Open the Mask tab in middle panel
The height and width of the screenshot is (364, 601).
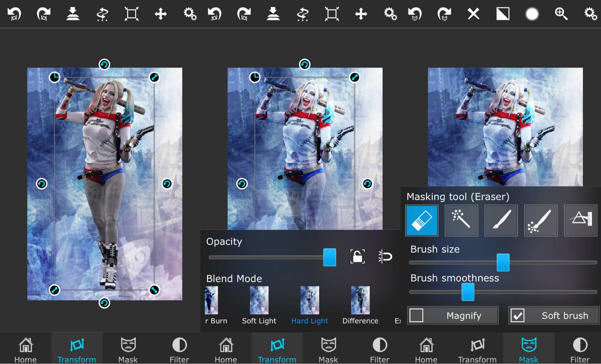(328, 349)
